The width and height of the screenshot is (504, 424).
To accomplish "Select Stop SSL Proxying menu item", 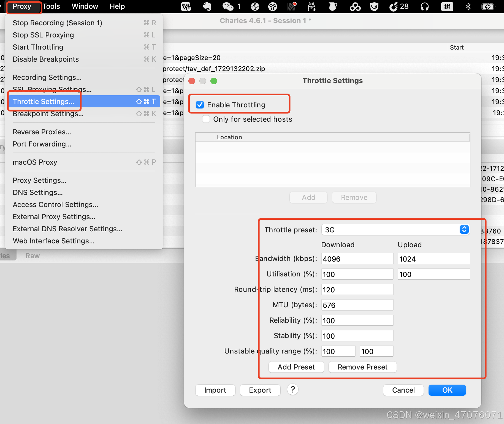I will click(x=84, y=35).
